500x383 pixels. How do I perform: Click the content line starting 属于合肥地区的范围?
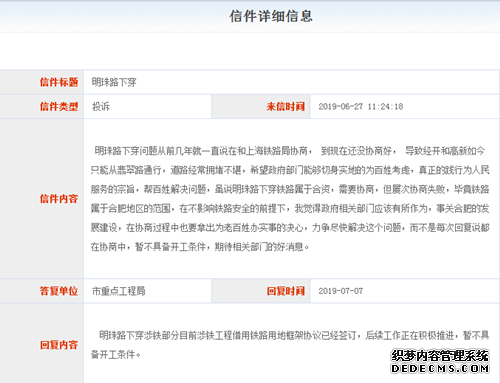click(290, 209)
